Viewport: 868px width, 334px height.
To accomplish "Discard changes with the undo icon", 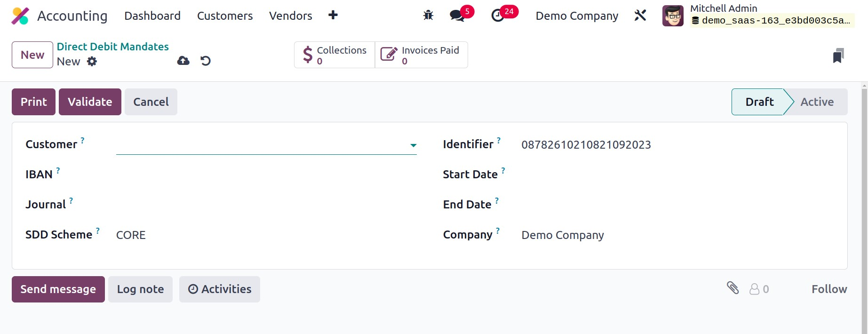I will coord(206,61).
